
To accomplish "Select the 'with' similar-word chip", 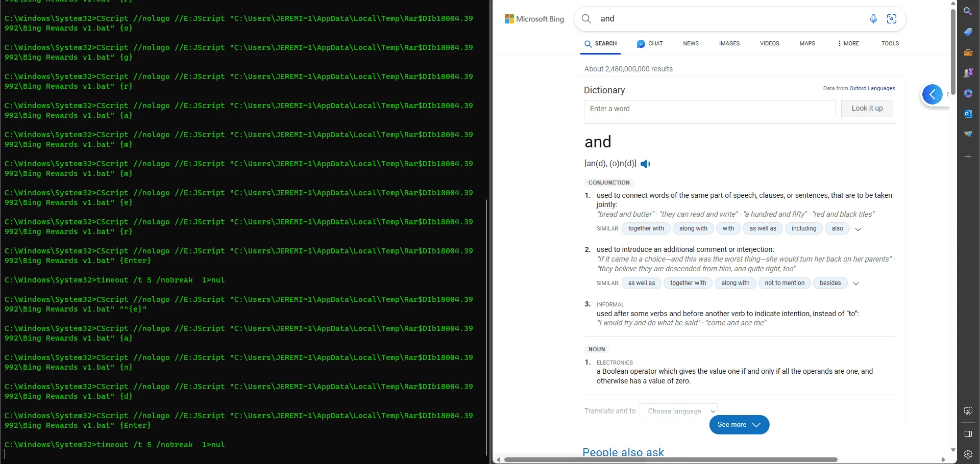I will click(728, 228).
